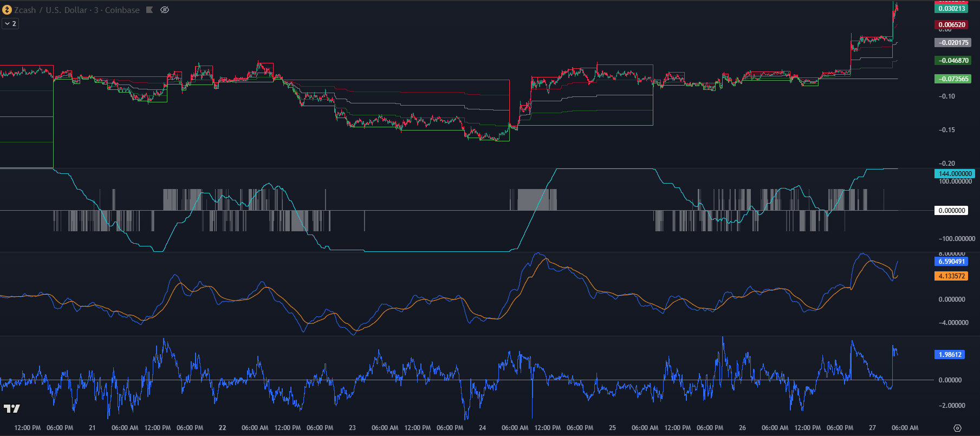Click the flag icon beside Coinbase

[x=150, y=10]
